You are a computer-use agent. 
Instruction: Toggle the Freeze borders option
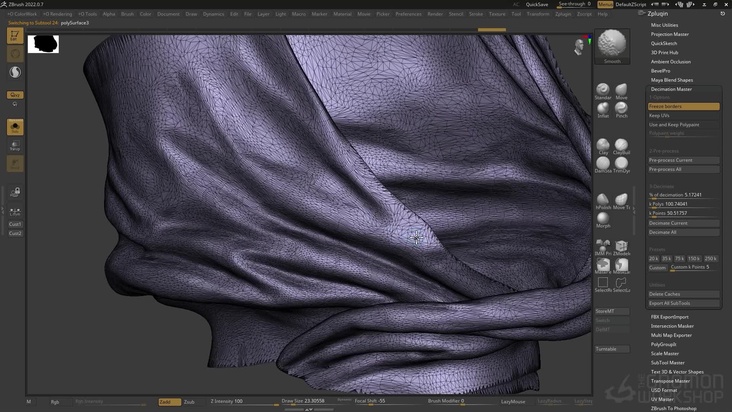tap(683, 106)
